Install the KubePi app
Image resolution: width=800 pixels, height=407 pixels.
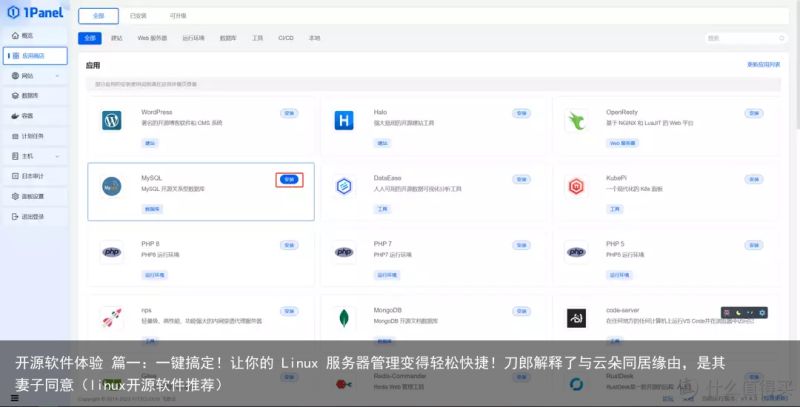pyautogui.click(x=754, y=180)
